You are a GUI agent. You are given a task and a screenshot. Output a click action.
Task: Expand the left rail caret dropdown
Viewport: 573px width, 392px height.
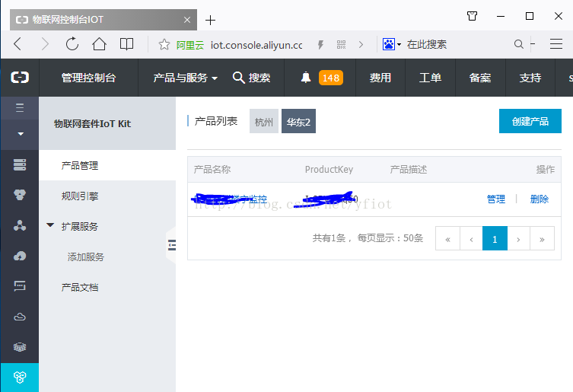(x=21, y=134)
